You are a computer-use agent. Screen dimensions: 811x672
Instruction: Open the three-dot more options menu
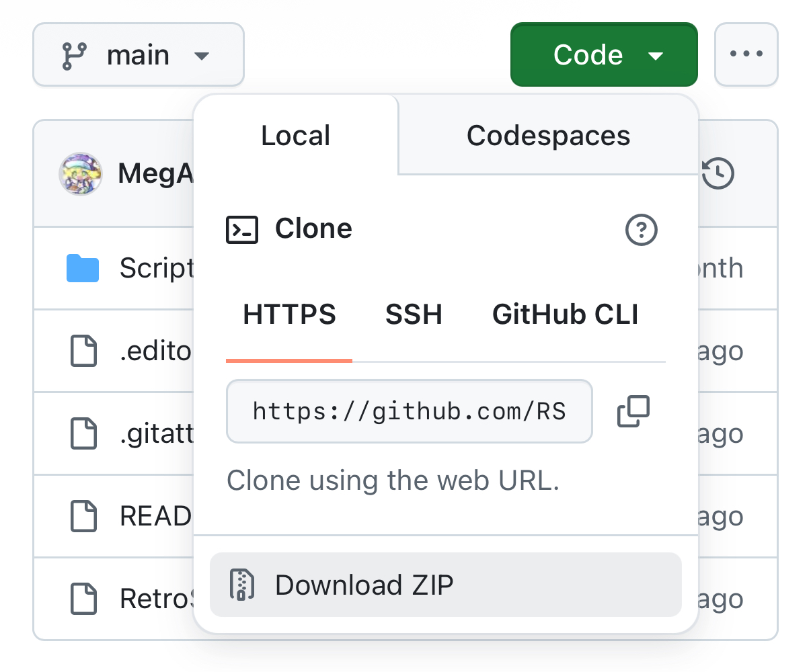tap(746, 55)
